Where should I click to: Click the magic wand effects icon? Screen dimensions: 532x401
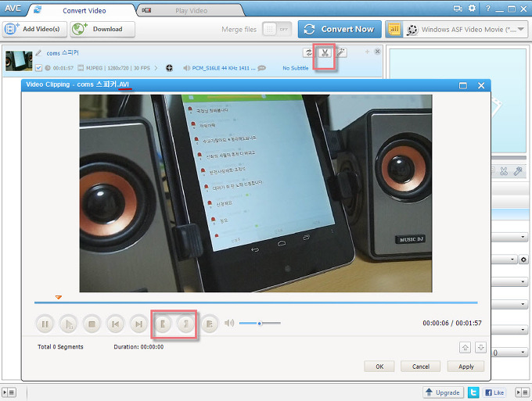point(341,53)
